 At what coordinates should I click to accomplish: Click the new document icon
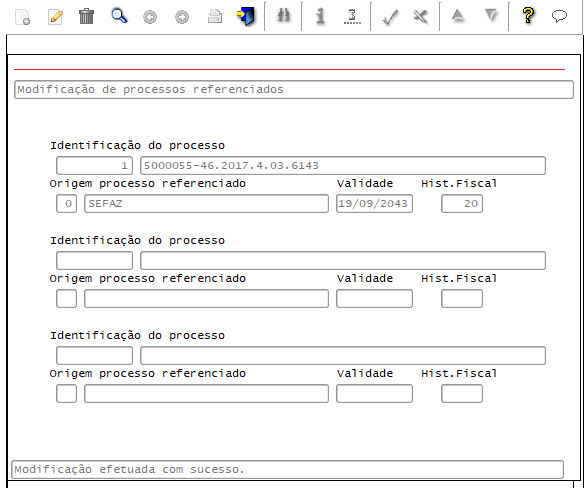click(x=22, y=17)
